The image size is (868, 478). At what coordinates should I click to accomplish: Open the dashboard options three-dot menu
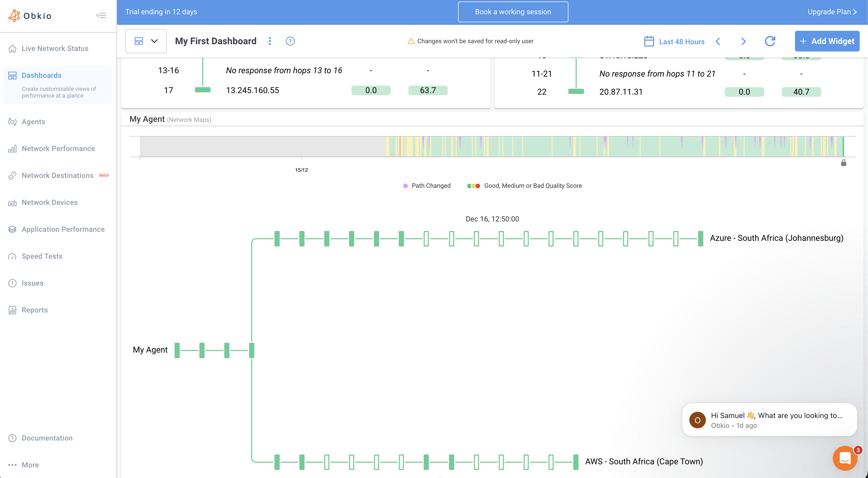[x=270, y=41]
